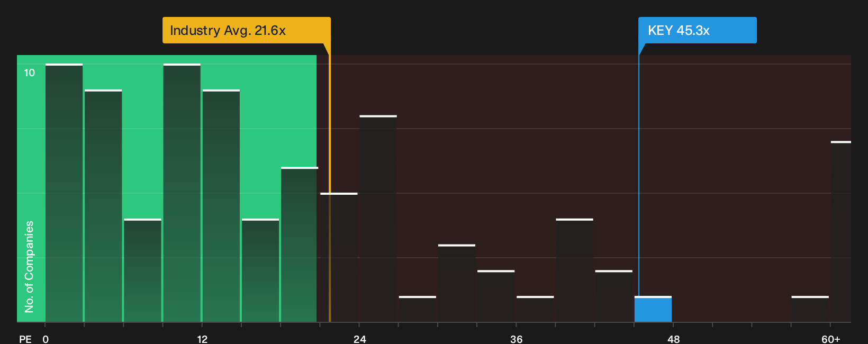868x344 pixels.
Task: Click the tall bar just left of PE 12
Action: pos(182,193)
